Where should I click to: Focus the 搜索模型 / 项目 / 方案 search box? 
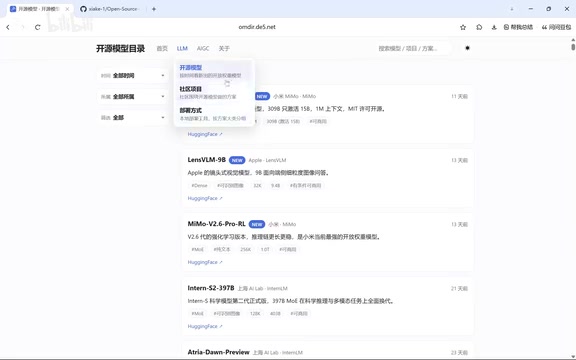414,48
